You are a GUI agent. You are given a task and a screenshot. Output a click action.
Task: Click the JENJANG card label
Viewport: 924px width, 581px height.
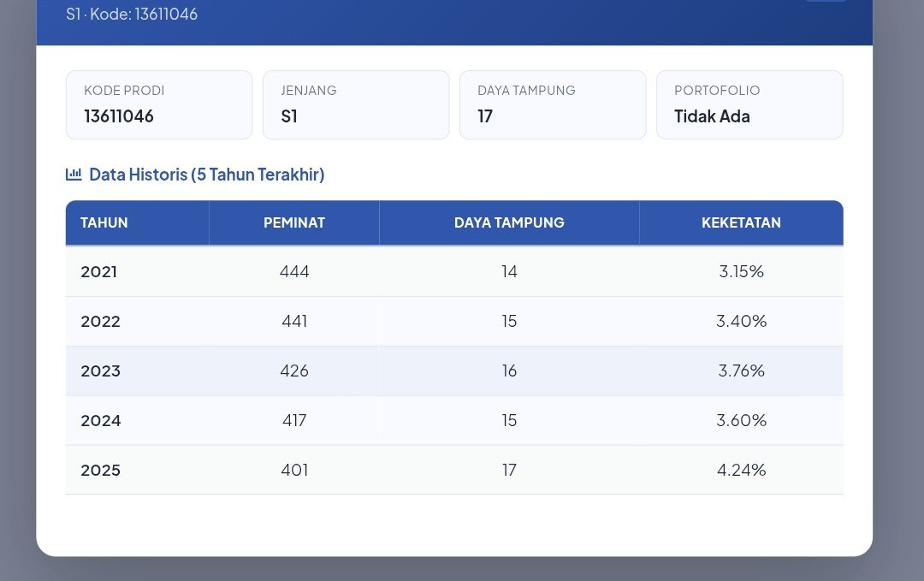[309, 91]
